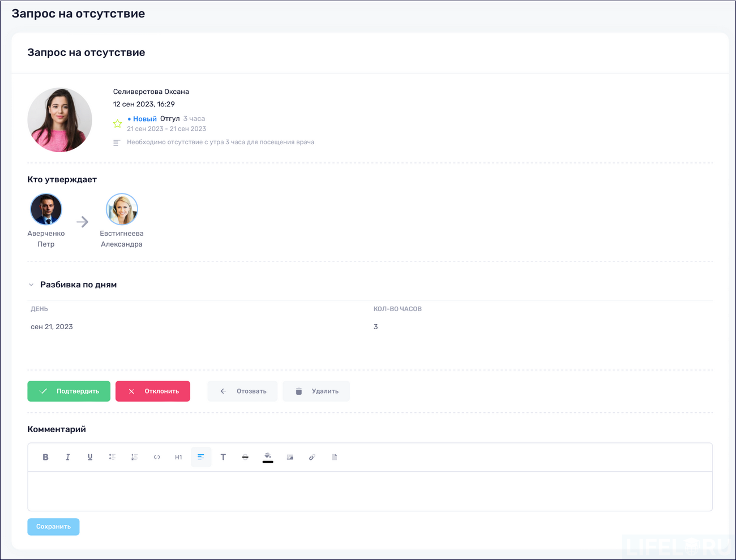Apply italic formatting in the comment toolbar

click(x=67, y=457)
